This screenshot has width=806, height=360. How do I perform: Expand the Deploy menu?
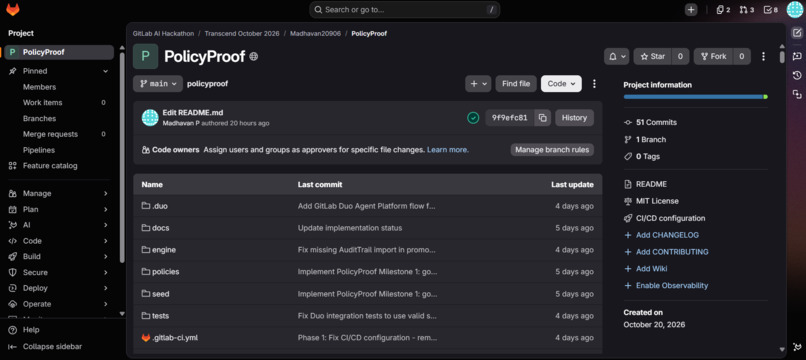[59, 288]
